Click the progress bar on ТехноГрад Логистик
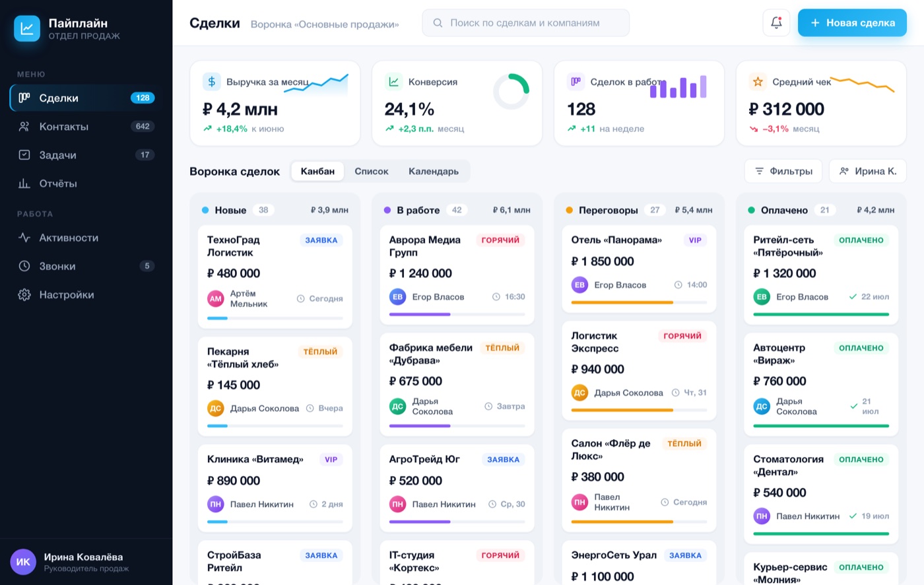 (275, 318)
